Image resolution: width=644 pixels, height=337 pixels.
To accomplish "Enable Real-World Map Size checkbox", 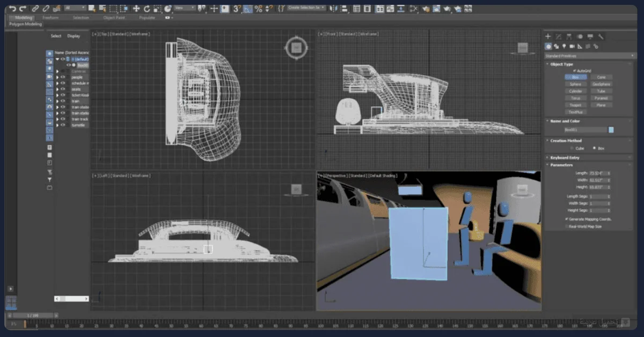I will pos(566,226).
